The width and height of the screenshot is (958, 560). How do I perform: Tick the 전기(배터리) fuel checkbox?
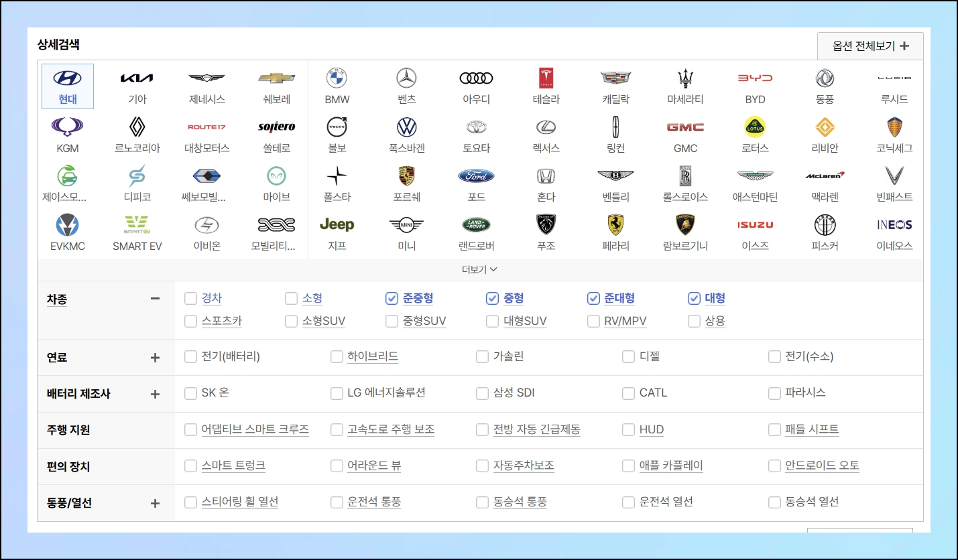[191, 356]
